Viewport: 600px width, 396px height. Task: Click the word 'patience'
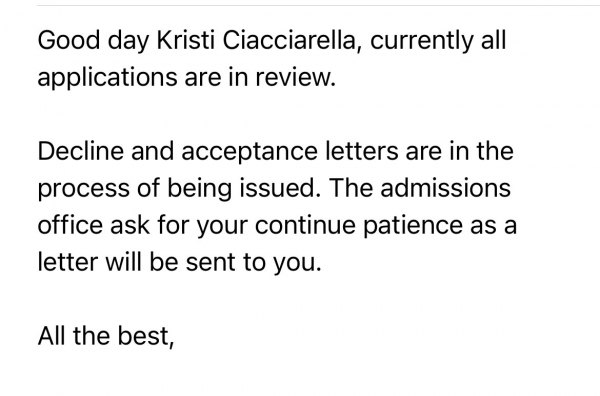coord(412,226)
